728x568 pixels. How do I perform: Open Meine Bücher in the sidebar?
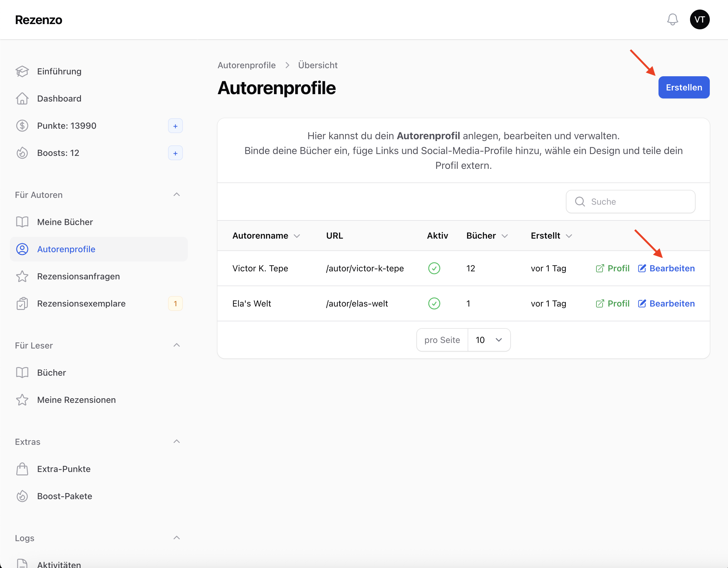[65, 222]
